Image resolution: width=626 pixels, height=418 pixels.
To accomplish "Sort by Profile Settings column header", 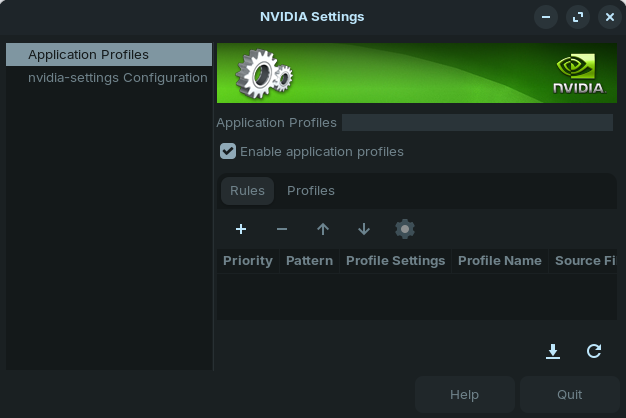I will click(x=395, y=261).
